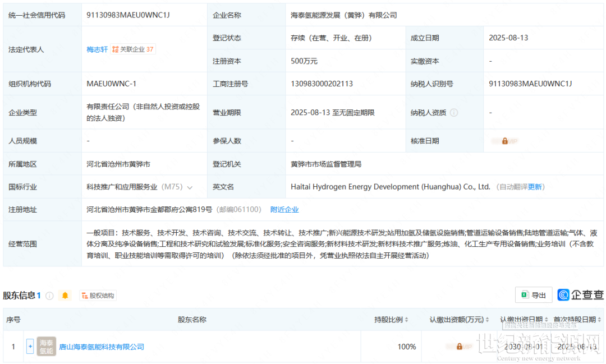This screenshot has height=364, width=606.
Task: Click the unified credit code 91130983MAEU0WNC1J
Action: click(128, 15)
